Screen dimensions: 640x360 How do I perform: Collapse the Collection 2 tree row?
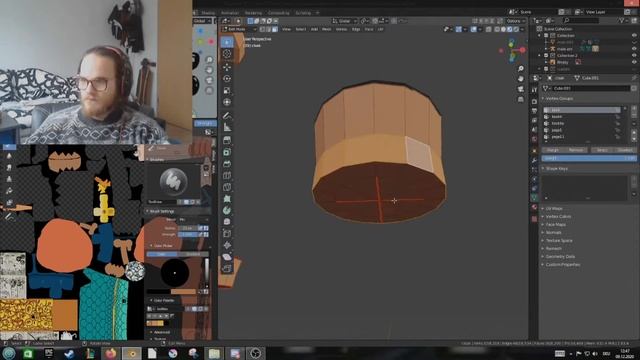(540, 55)
